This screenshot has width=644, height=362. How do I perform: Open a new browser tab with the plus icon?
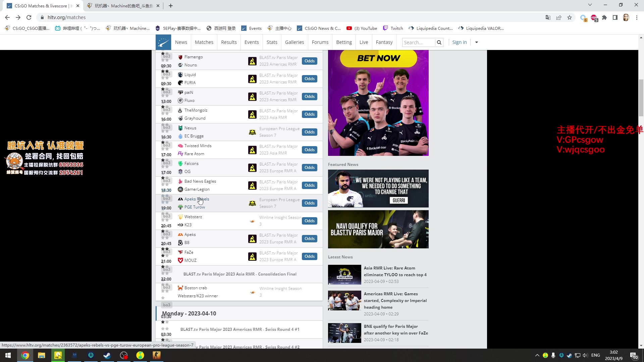171,6
